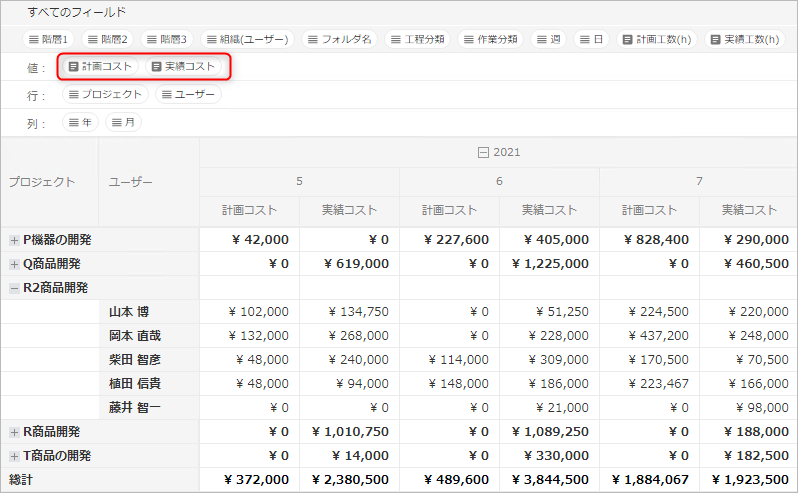798x493 pixels.
Task: Click the フォルダ名 field chip
Action: 339,39
